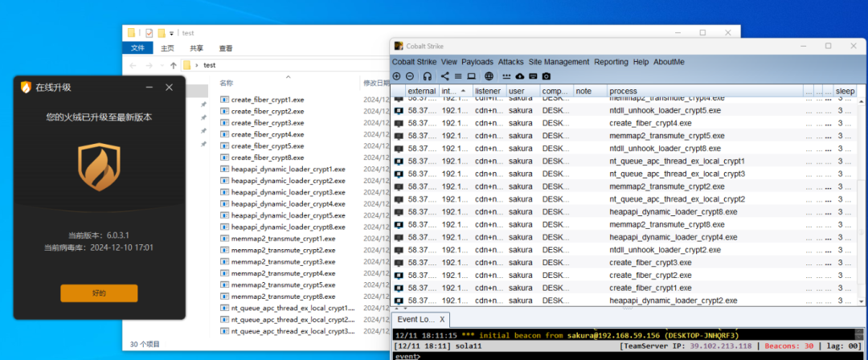Click beacon icon of ntdll_unhook_loader_crypt5.exe session
The image size is (868, 360).
point(399,110)
